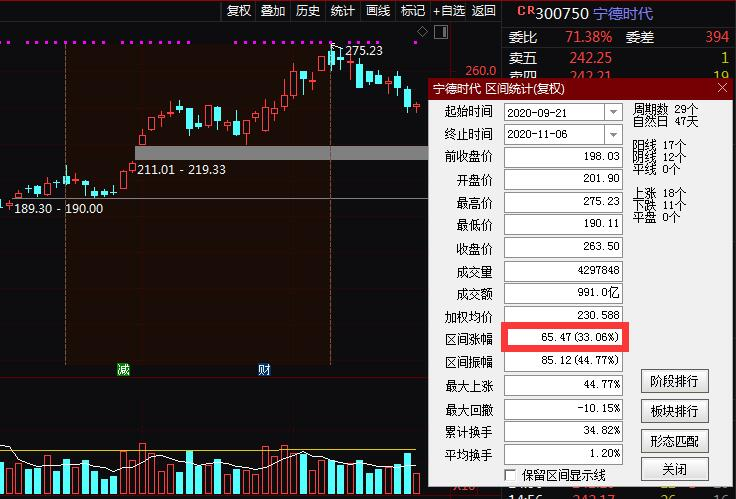This screenshot has width=736, height=499.
Task: Open the 历史 toolbar item
Action: 308,10
